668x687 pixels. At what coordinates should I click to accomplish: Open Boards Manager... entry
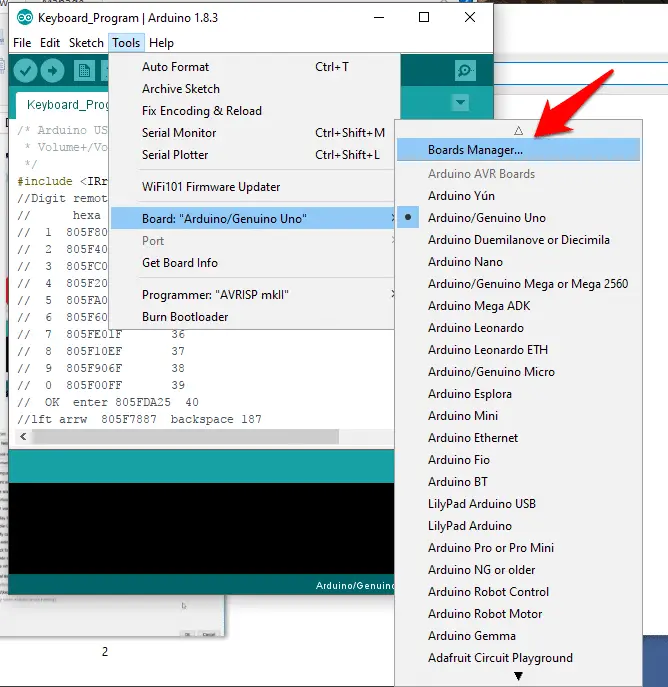pos(476,150)
